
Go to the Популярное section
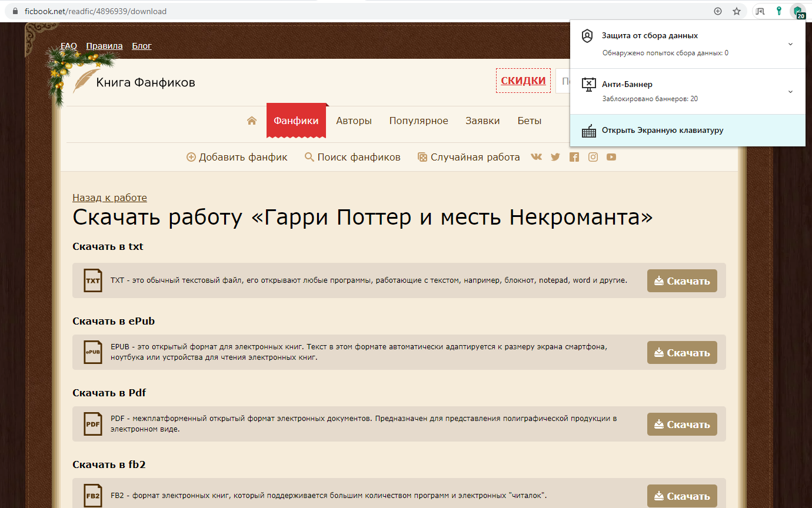click(419, 121)
